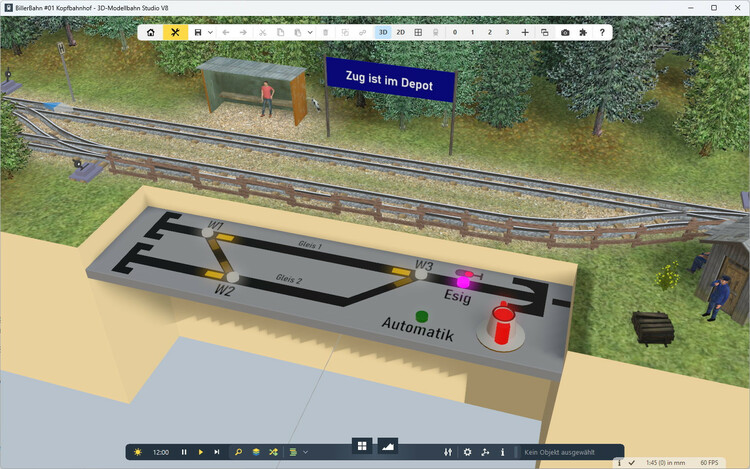The height and width of the screenshot is (469, 750).
Task: Select camera preset 1
Action: tap(473, 33)
